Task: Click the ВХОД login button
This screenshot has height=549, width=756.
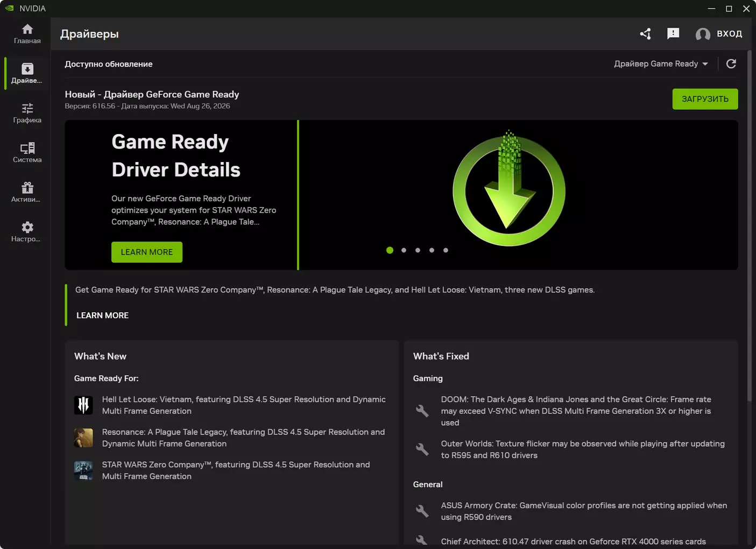Action: click(729, 34)
